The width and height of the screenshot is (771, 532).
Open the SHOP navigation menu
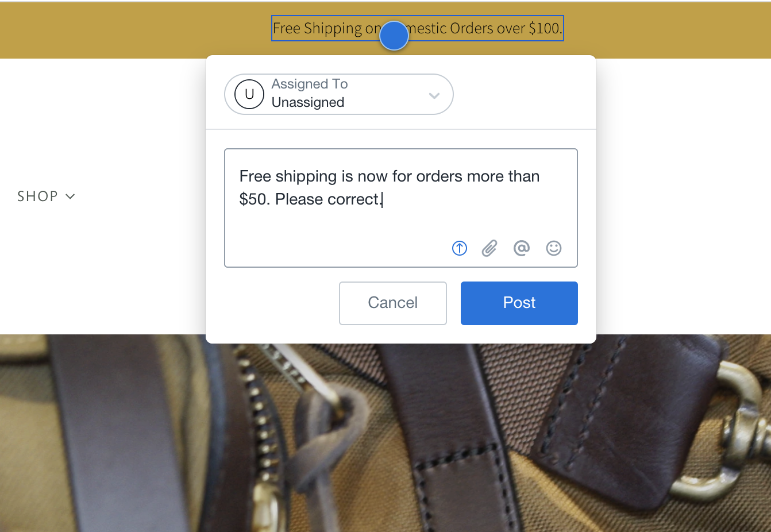click(x=46, y=196)
